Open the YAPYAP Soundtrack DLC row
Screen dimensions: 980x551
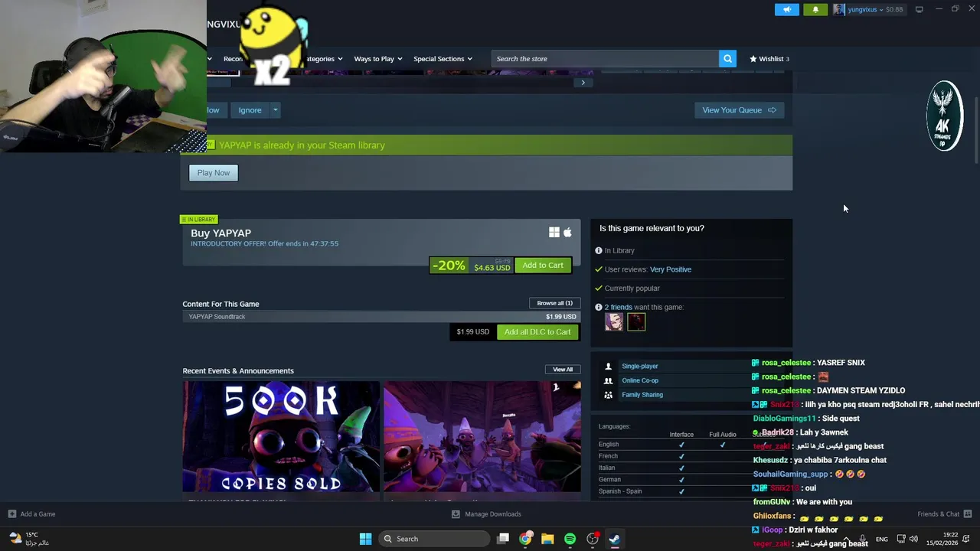pyautogui.click(x=381, y=317)
